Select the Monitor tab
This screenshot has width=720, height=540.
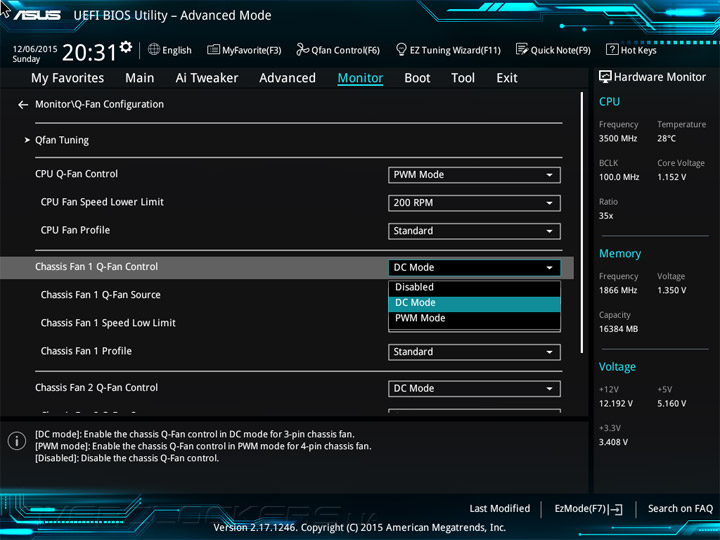pos(360,78)
